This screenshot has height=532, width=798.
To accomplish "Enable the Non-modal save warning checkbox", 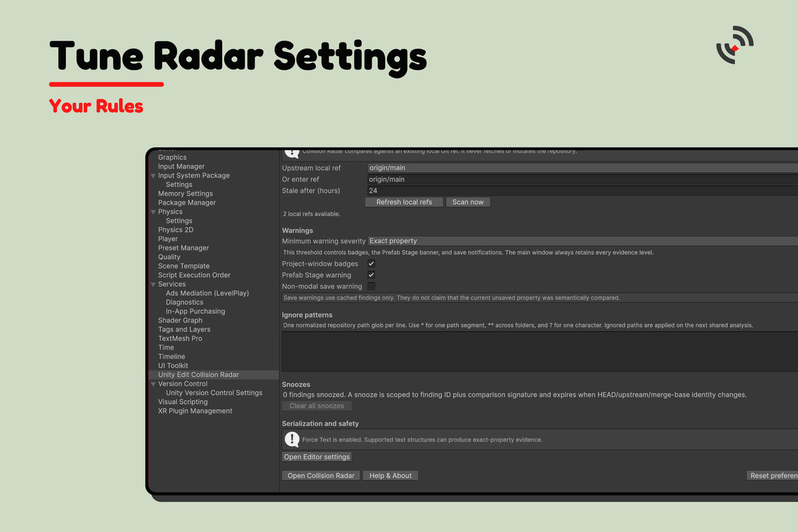I will 371,286.
